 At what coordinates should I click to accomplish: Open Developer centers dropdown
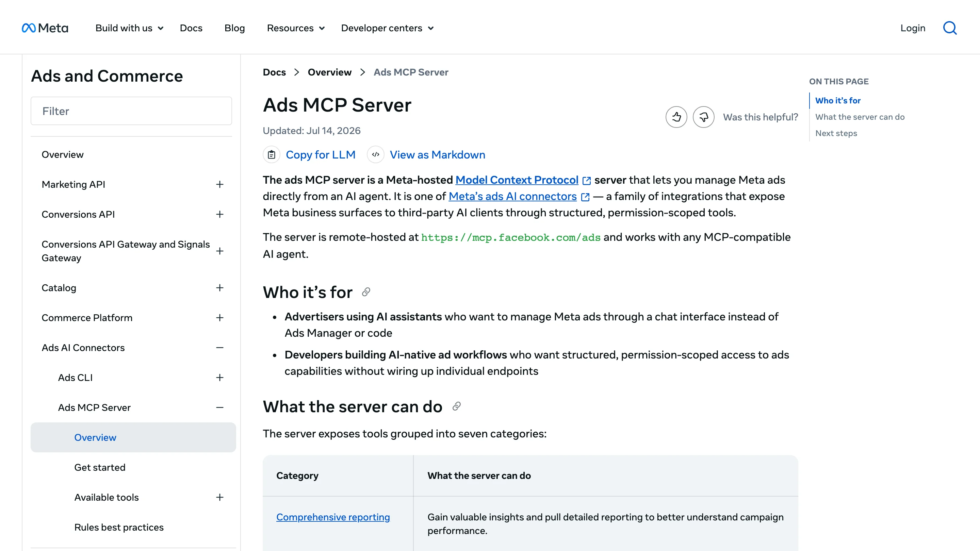pos(387,28)
